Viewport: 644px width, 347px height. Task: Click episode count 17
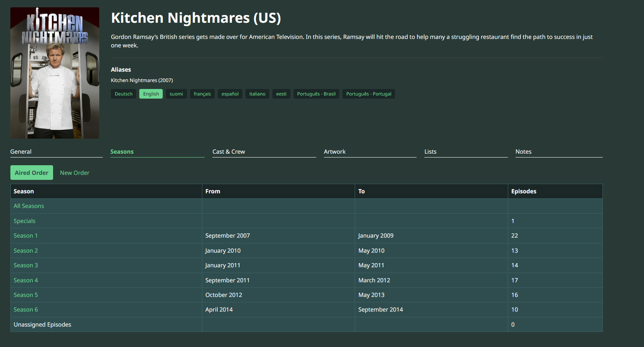coord(514,280)
